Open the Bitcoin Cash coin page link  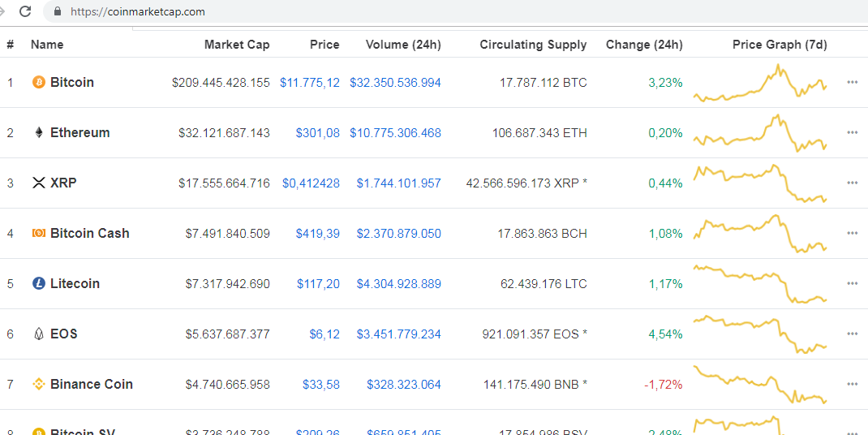(90, 233)
